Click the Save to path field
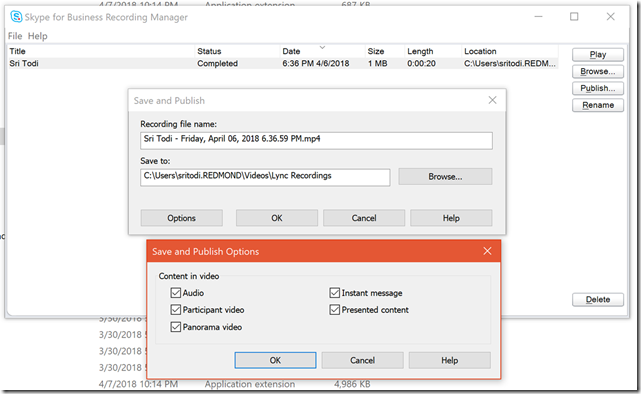Screen dimensions: 641x394 coord(265,177)
